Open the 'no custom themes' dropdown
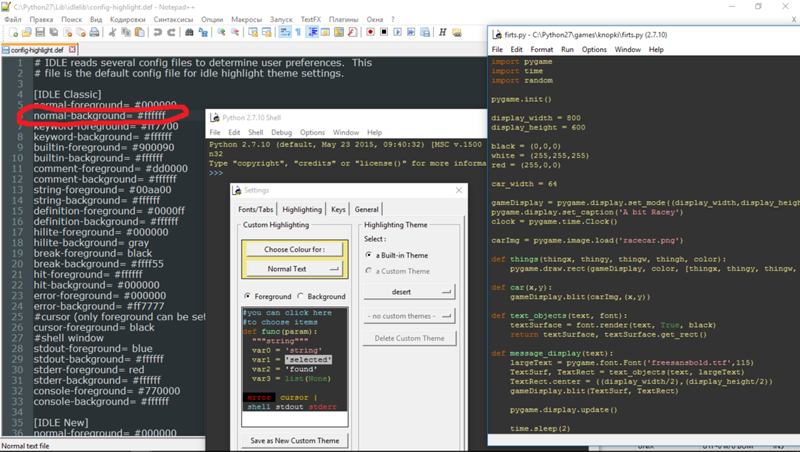 [x=409, y=316]
